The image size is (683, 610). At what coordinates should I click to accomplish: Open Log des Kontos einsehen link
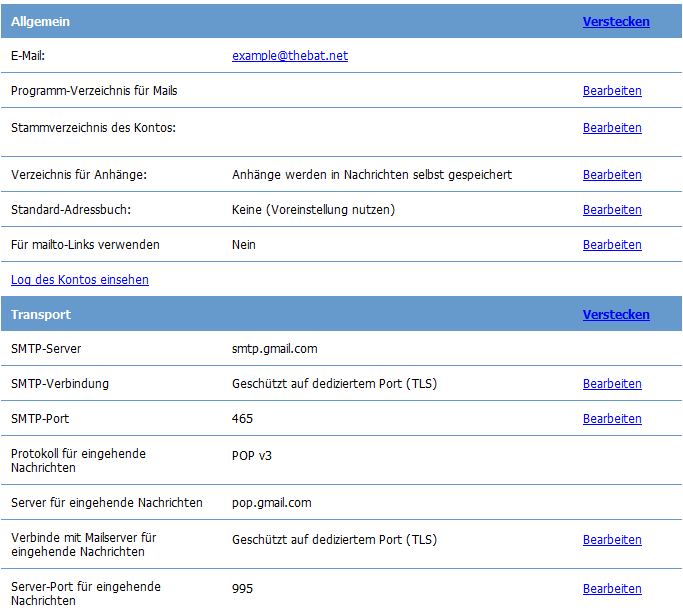tap(80, 279)
